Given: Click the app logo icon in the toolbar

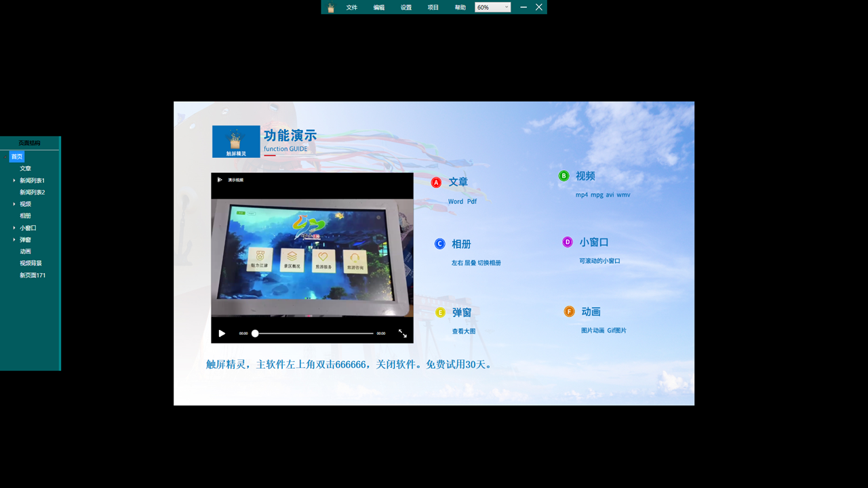Looking at the screenshot, I should 331,7.
